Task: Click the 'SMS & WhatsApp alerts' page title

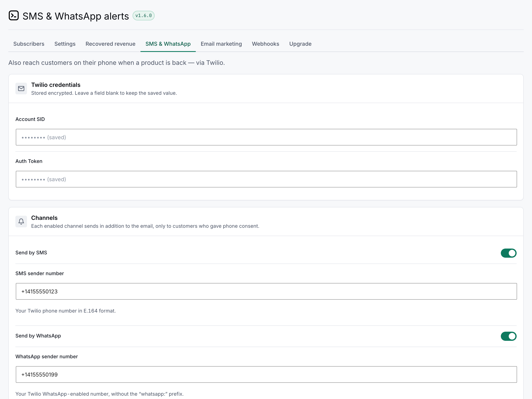Action: point(76,16)
